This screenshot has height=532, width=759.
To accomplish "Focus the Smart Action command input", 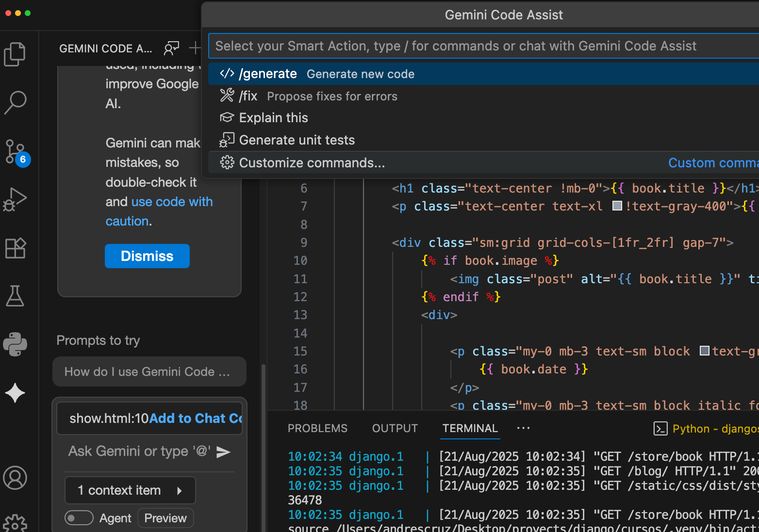I will 483,46.
